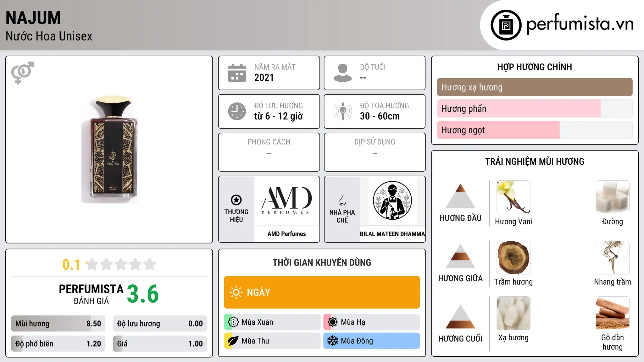Click the Mùi hương 8.50 score bar

(58, 324)
